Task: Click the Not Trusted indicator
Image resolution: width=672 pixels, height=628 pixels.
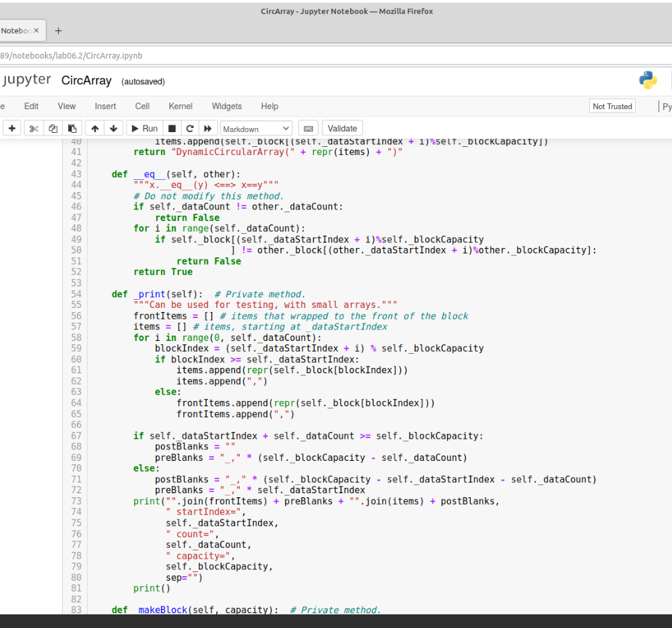Action: point(613,106)
